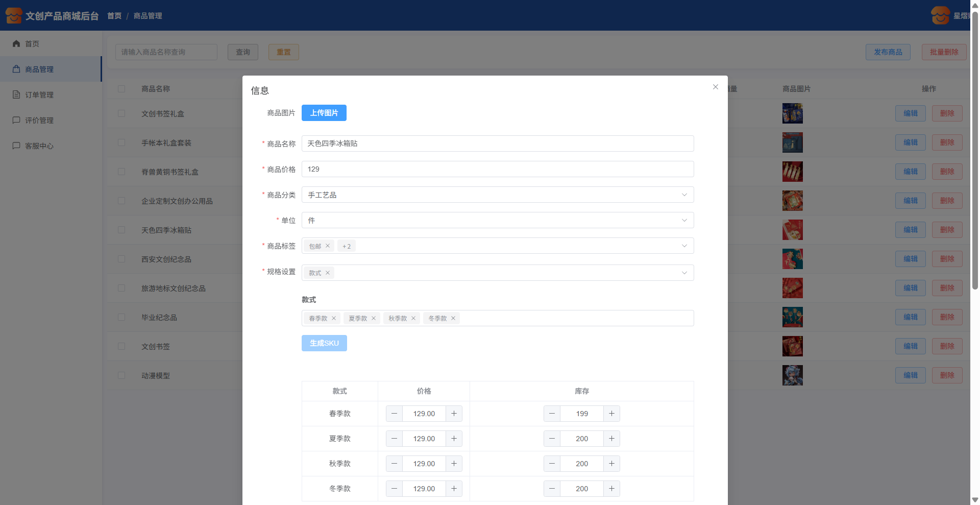This screenshot has width=980, height=505.
Task: Open 客服中心 from the sidebar
Action: click(x=39, y=146)
